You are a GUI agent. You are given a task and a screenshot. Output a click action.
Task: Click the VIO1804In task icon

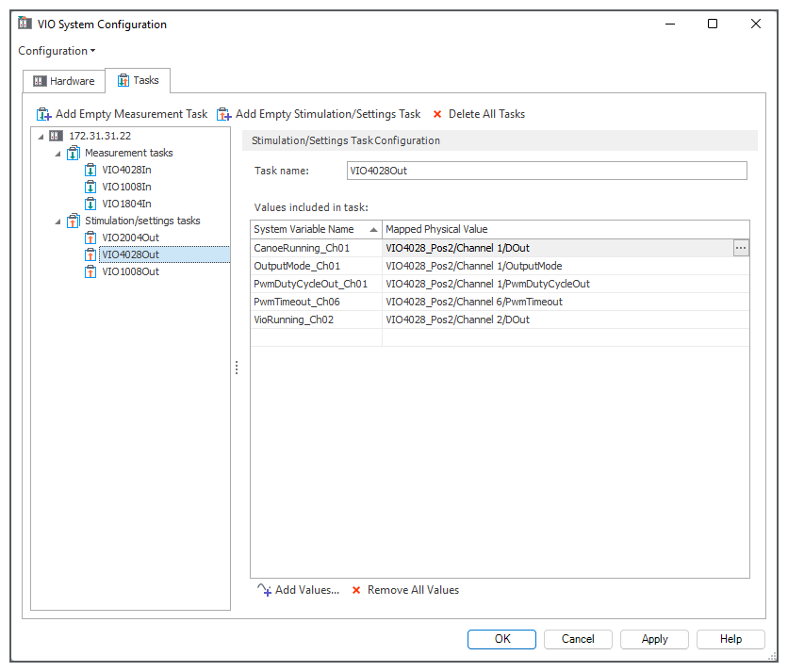tap(90, 205)
